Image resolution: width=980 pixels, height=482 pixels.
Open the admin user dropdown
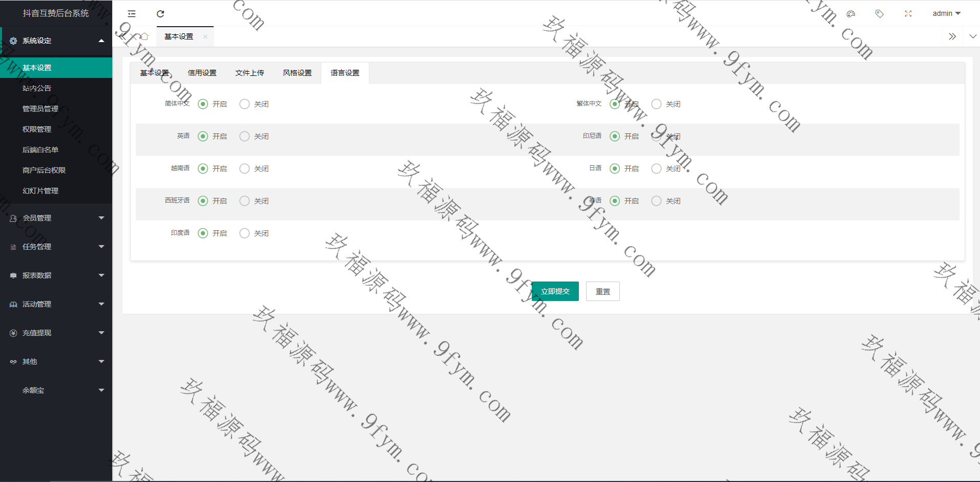point(946,14)
